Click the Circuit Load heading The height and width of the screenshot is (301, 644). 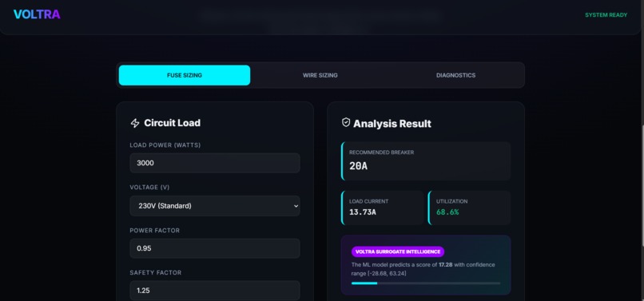click(172, 123)
